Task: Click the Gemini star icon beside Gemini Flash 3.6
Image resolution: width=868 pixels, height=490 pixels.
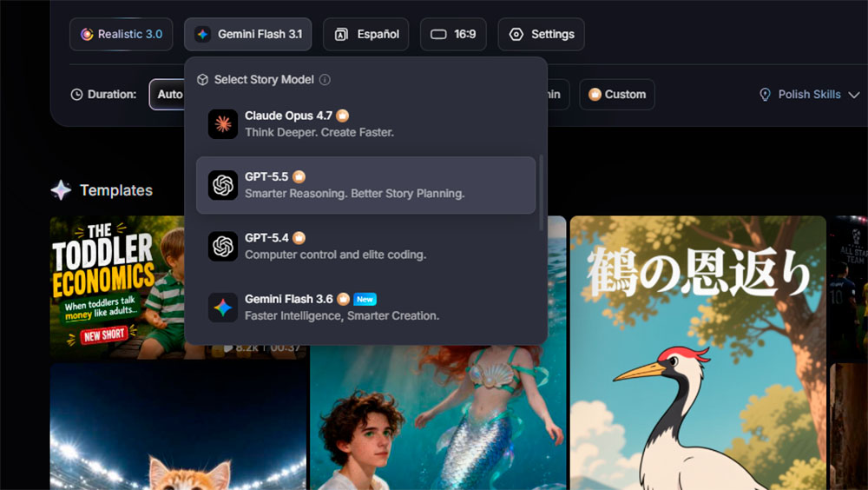Action: click(223, 308)
